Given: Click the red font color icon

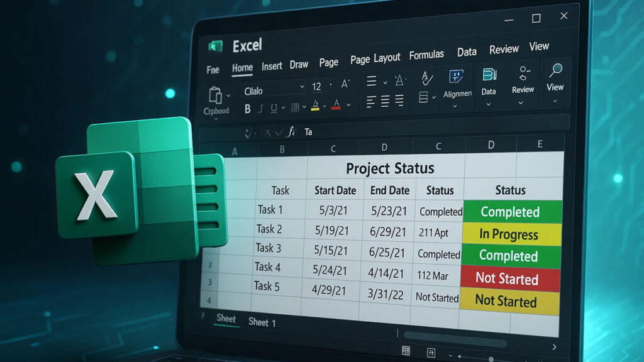Looking at the screenshot, I should [336, 106].
